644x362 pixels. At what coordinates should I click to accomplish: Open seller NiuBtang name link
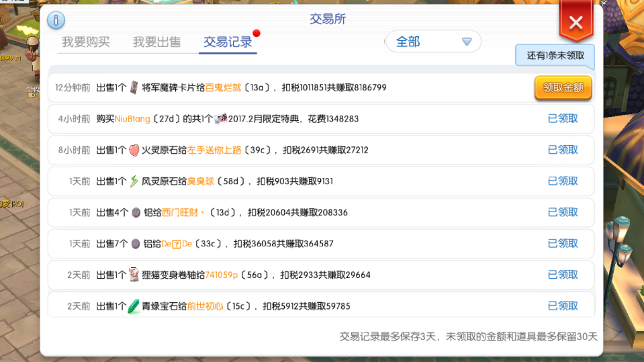click(x=132, y=119)
